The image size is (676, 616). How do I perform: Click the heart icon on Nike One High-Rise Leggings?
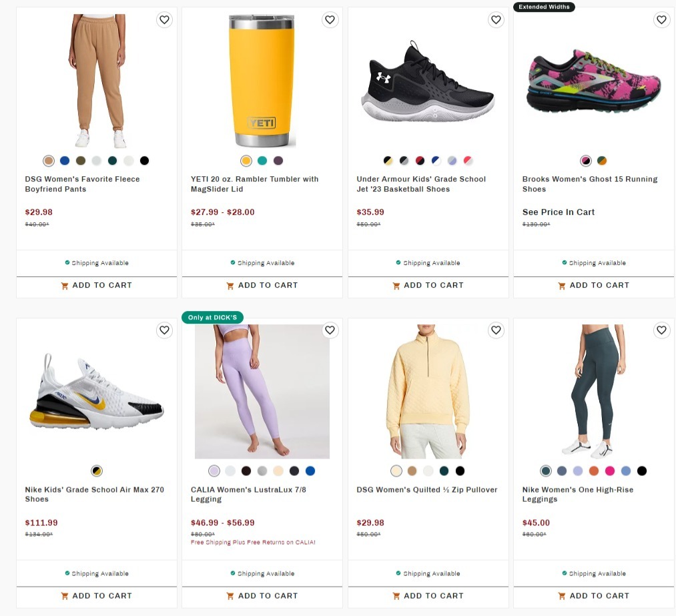pyautogui.click(x=661, y=330)
